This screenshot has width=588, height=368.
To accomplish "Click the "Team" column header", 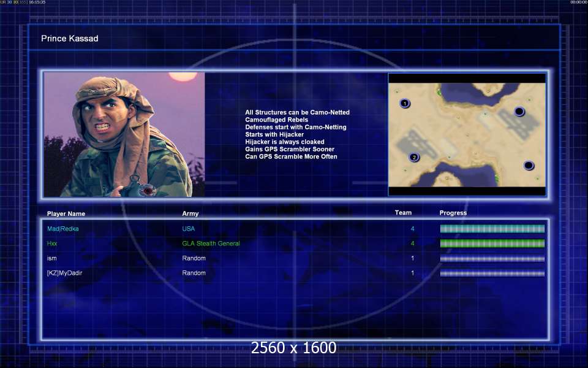I will [403, 213].
